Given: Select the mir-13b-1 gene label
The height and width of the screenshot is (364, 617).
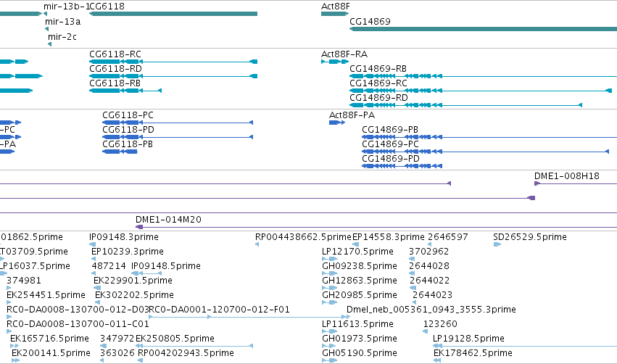Looking at the screenshot, I should pos(67,7).
